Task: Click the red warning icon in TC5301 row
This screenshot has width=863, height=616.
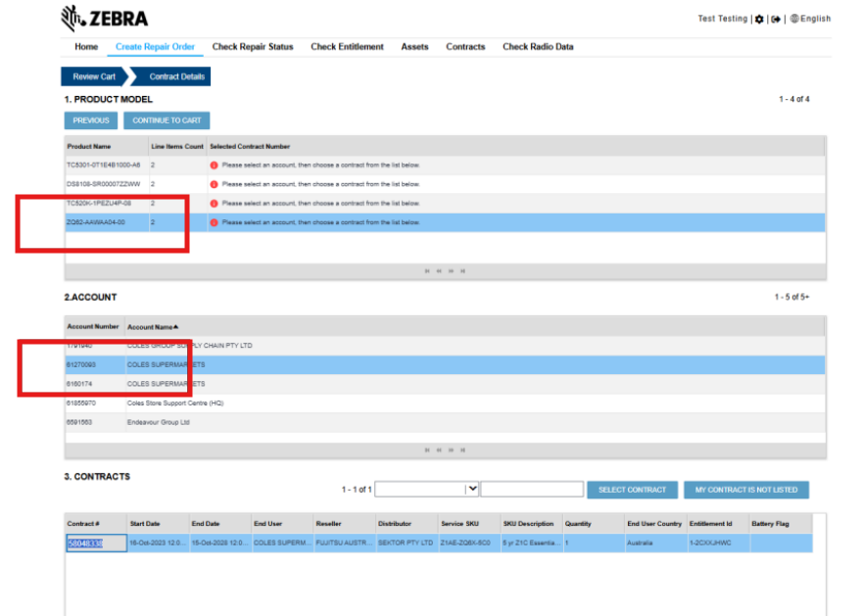Action: 215,166
